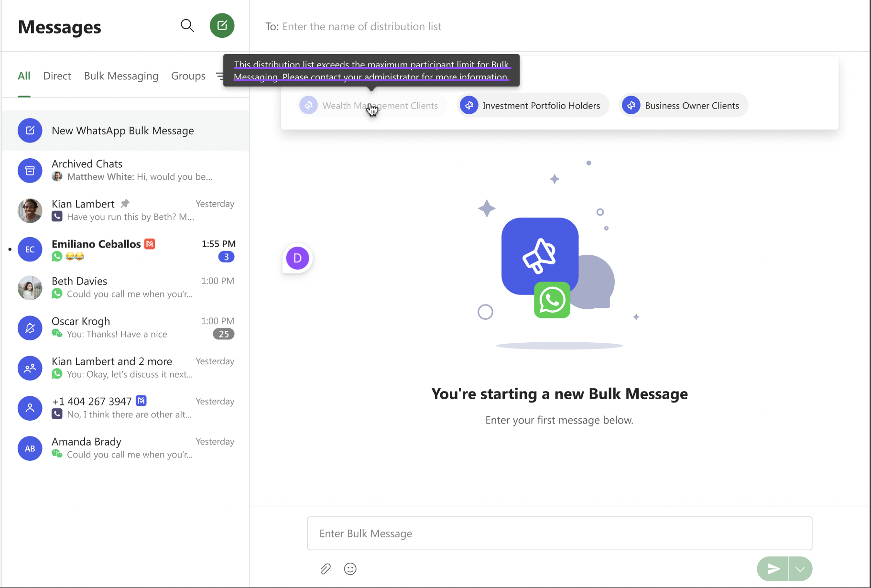Open Kian Lambert and 2 more group chat
Image resolution: width=871 pixels, height=588 pixels.
click(x=126, y=368)
